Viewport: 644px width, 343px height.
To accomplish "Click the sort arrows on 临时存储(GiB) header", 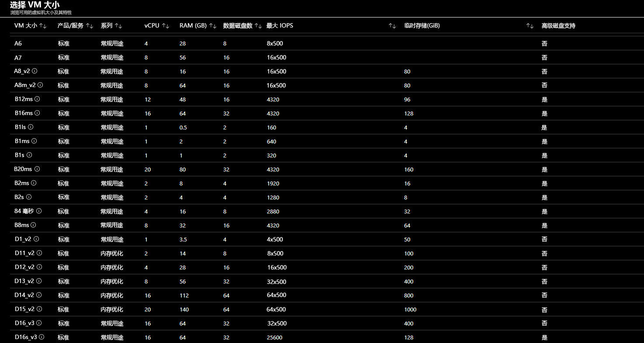I will tap(529, 26).
